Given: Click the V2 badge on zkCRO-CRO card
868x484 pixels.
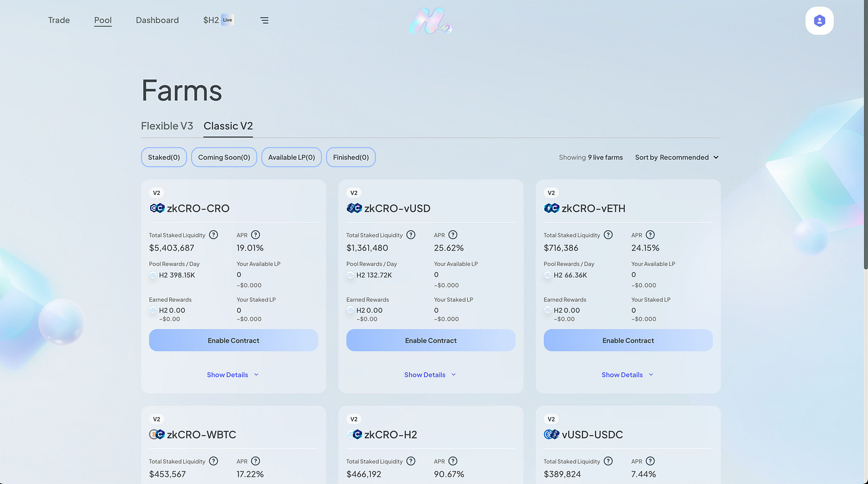Looking at the screenshot, I should [x=157, y=193].
